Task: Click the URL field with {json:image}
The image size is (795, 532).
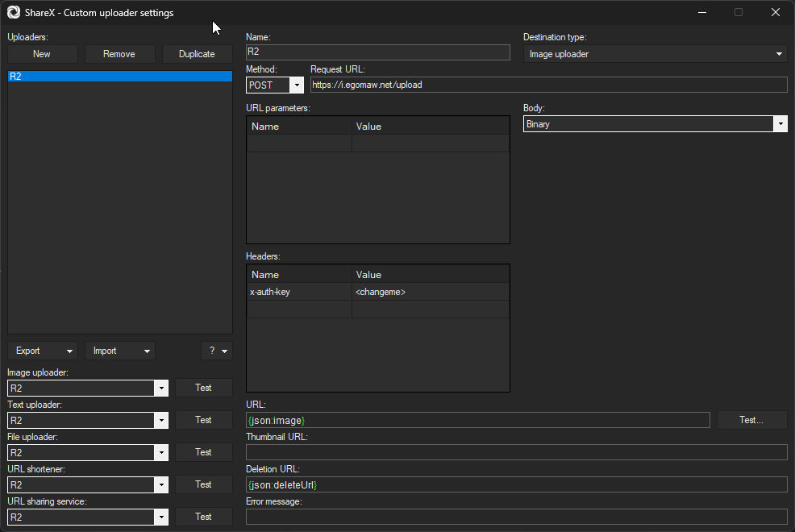Action: [477, 420]
